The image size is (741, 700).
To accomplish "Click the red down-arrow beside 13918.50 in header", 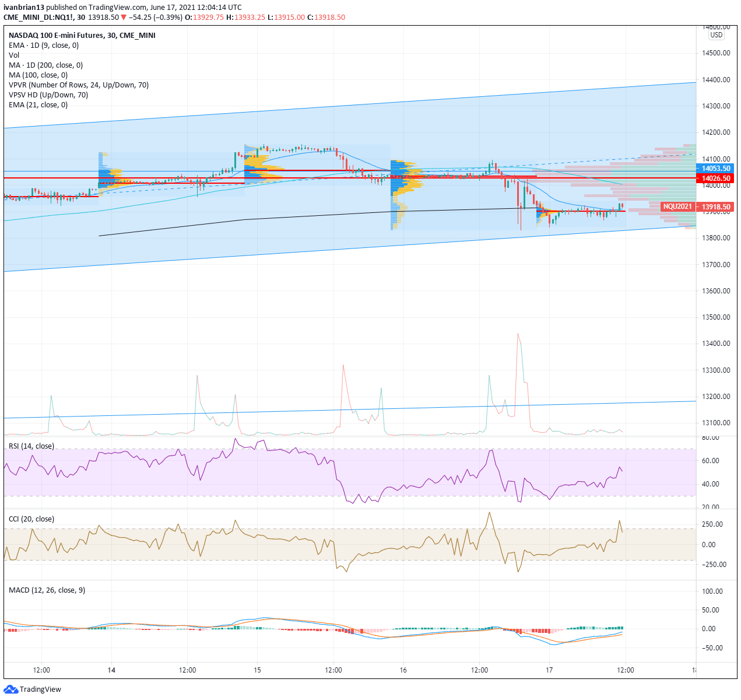I will (x=124, y=17).
